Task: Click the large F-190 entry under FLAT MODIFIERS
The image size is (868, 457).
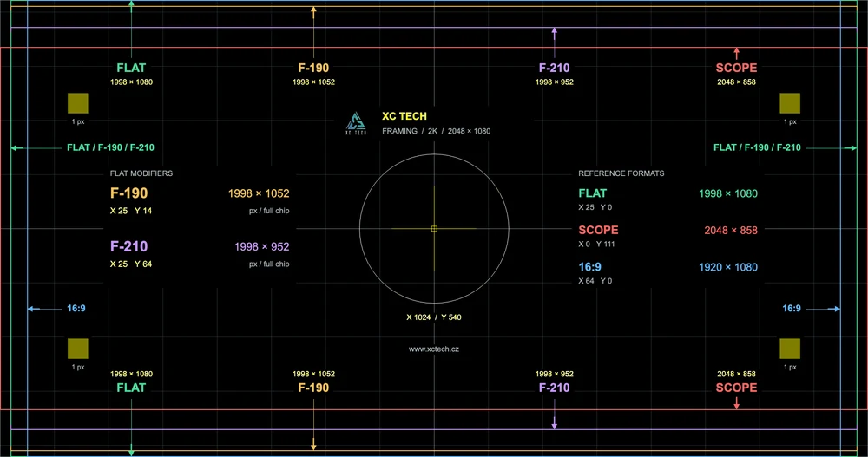Action: 129,193
